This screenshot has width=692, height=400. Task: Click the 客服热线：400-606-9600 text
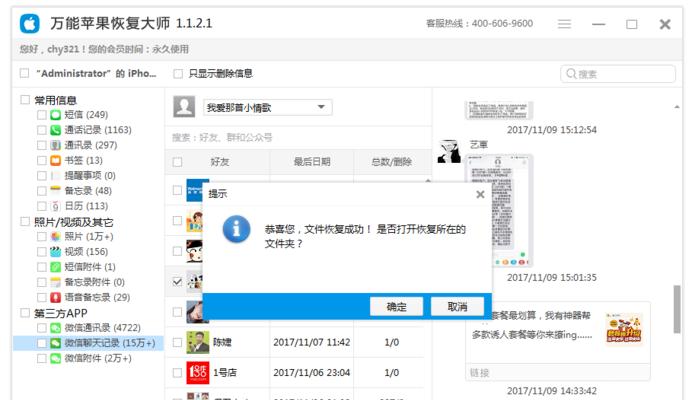pos(479,23)
